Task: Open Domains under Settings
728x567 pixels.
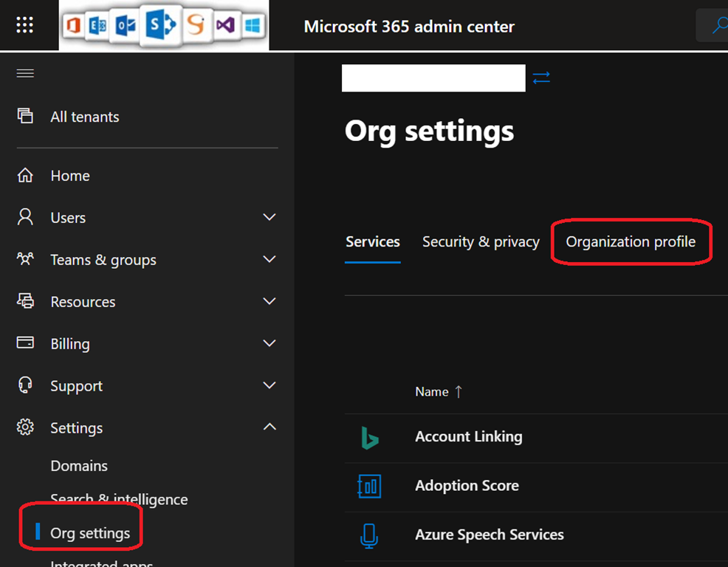Action: pyautogui.click(x=79, y=466)
